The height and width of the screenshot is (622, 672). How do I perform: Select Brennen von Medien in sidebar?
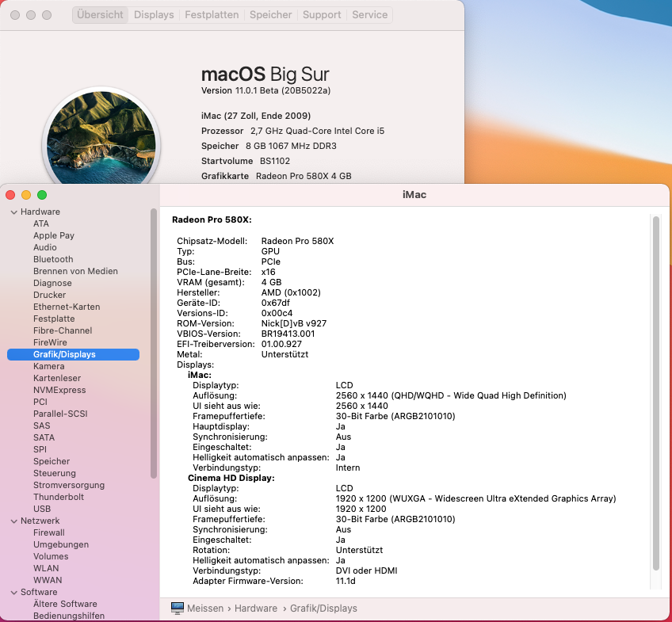point(75,271)
